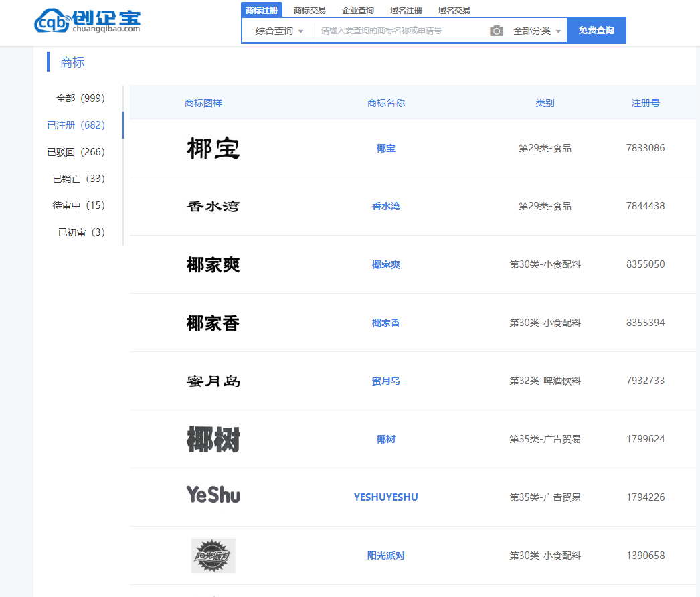700x597 pixels.
Task: Open the 香水湾 trademark name link
Action: (x=386, y=206)
